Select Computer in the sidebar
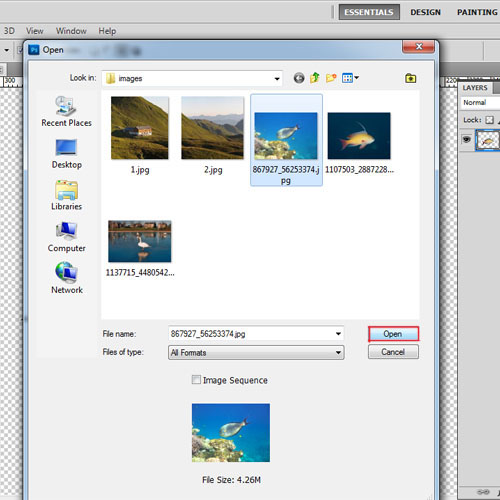 pos(67,237)
